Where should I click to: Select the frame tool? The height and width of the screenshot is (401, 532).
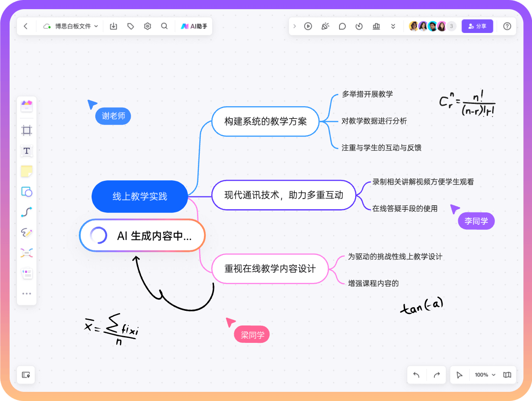(x=27, y=130)
